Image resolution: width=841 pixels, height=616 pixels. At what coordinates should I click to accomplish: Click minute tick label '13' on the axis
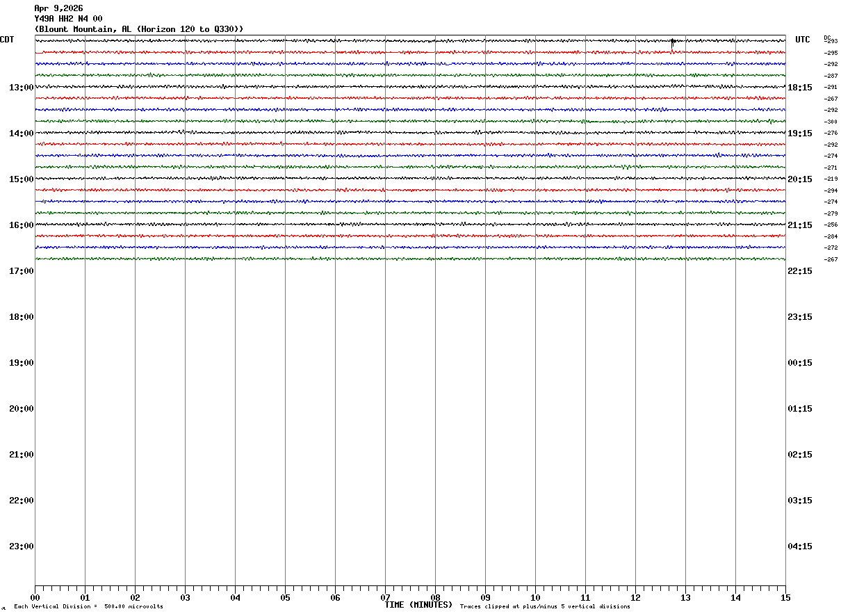(x=685, y=598)
